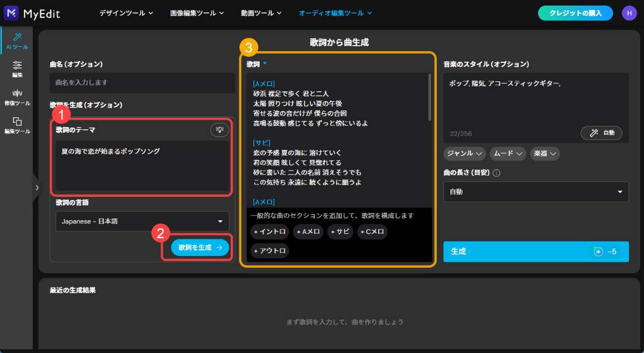The image size is (644, 353).
Task: Click the H user avatar
Action: tap(629, 13)
